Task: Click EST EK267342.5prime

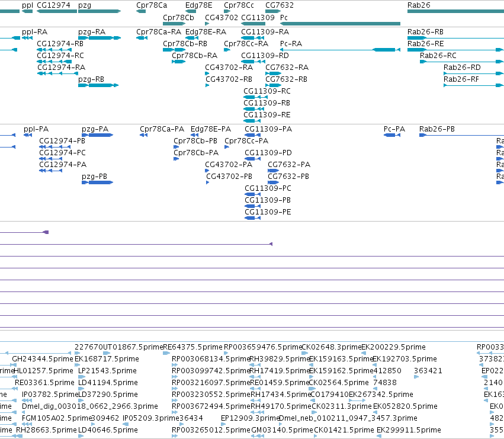Action: pos(357,400)
